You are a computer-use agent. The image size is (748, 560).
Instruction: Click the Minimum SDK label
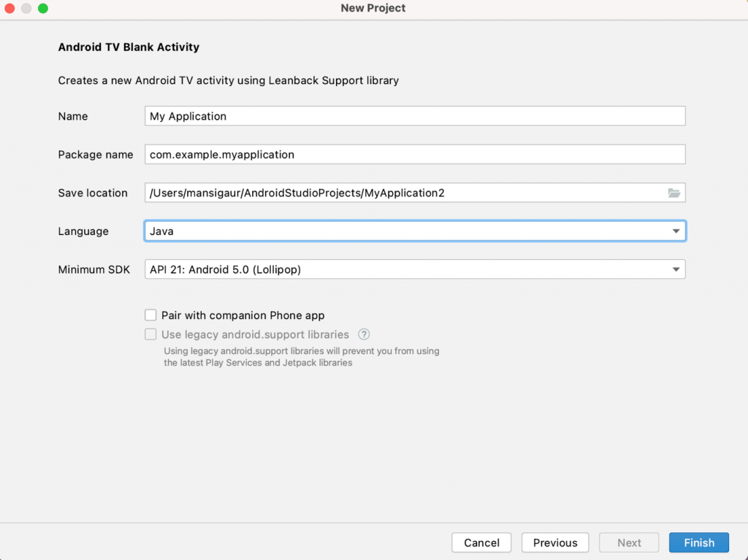click(94, 269)
